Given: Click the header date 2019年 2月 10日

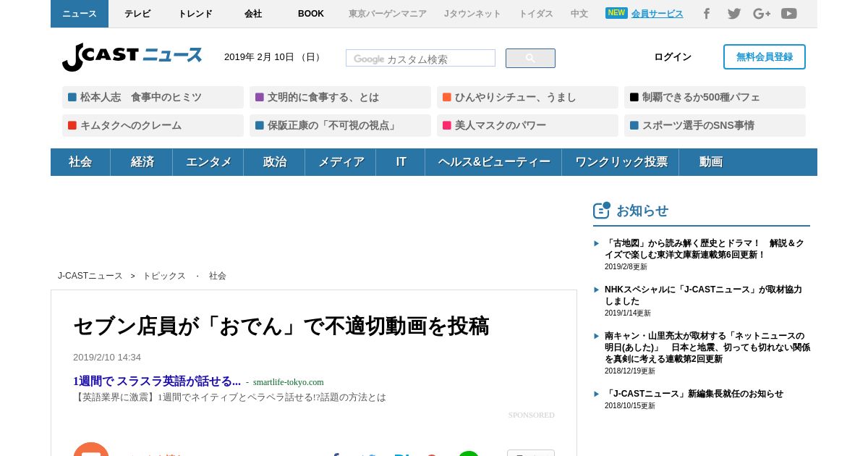Looking at the screenshot, I should pos(273,57).
